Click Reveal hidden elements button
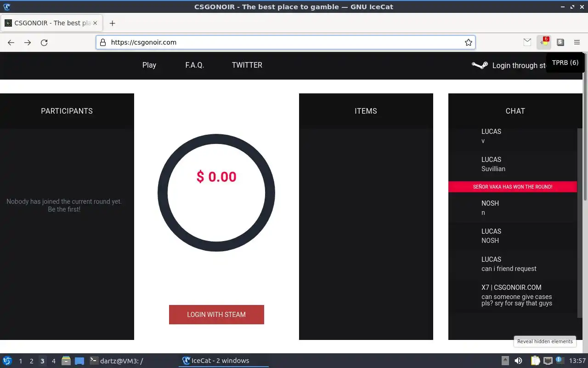The width and height of the screenshot is (588, 368). click(x=545, y=341)
